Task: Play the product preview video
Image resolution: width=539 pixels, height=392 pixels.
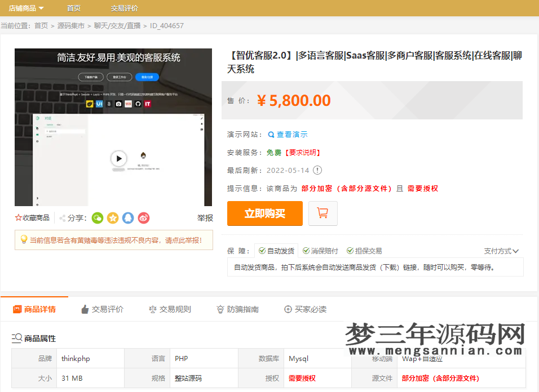Action: pos(118,158)
